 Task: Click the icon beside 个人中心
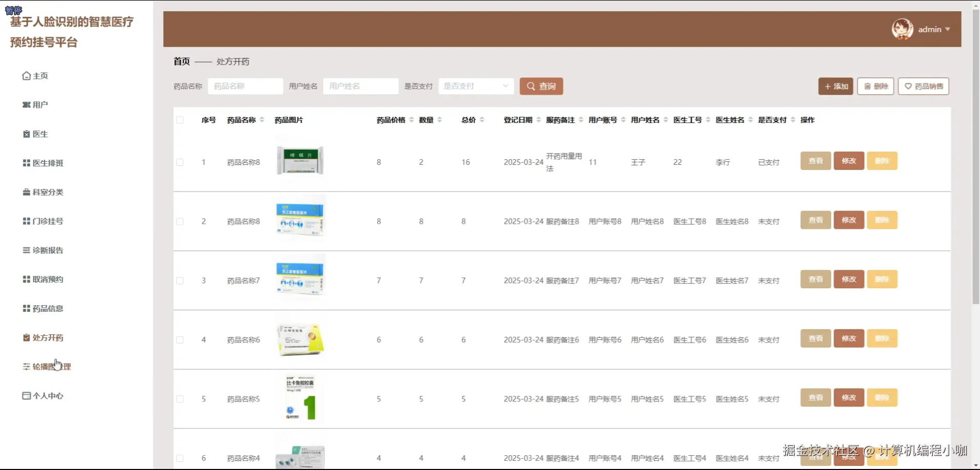(x=26, y=396)
